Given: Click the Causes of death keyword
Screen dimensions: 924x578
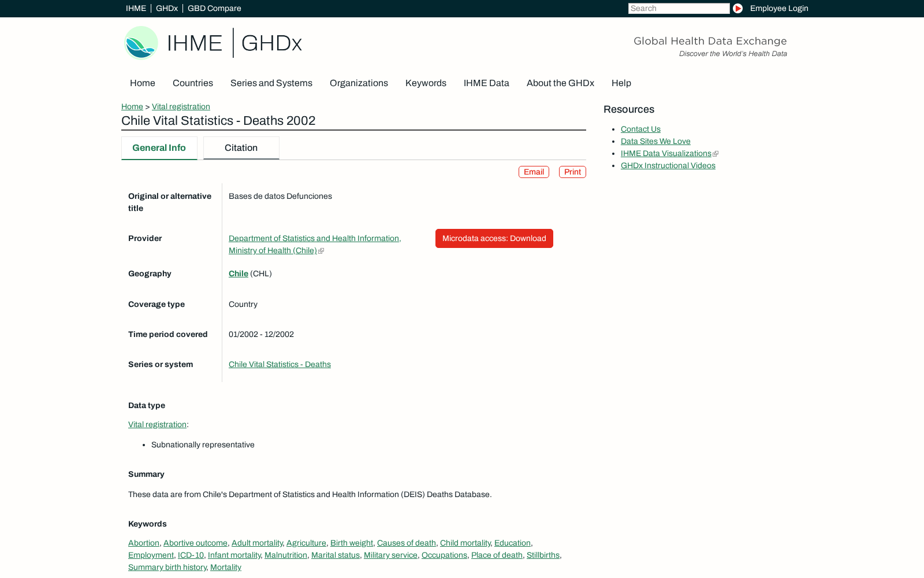Looking at the screenshot, I should 407,543.
